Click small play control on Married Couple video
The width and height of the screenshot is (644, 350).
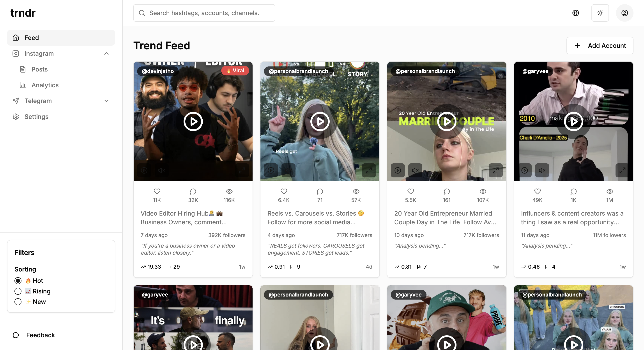pos(398,170)
